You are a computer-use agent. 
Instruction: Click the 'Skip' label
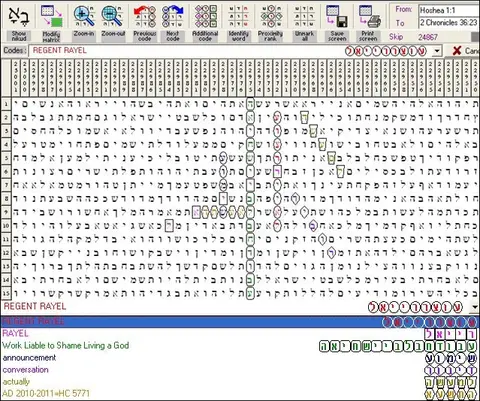pos(396,37)
